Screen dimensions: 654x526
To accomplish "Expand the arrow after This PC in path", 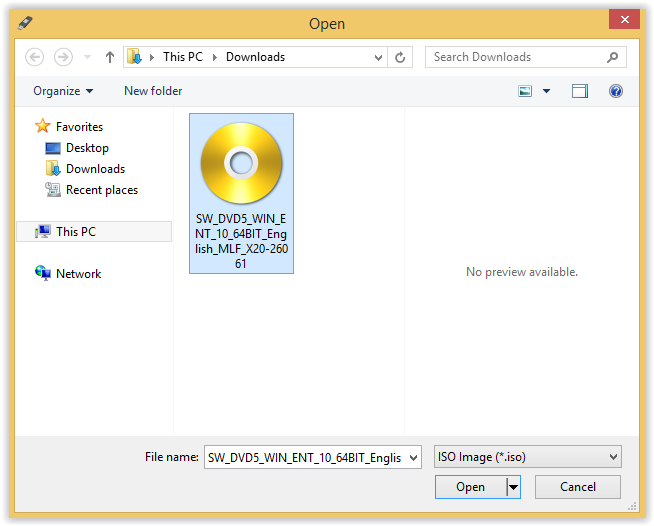I will [x=215, y=57].
